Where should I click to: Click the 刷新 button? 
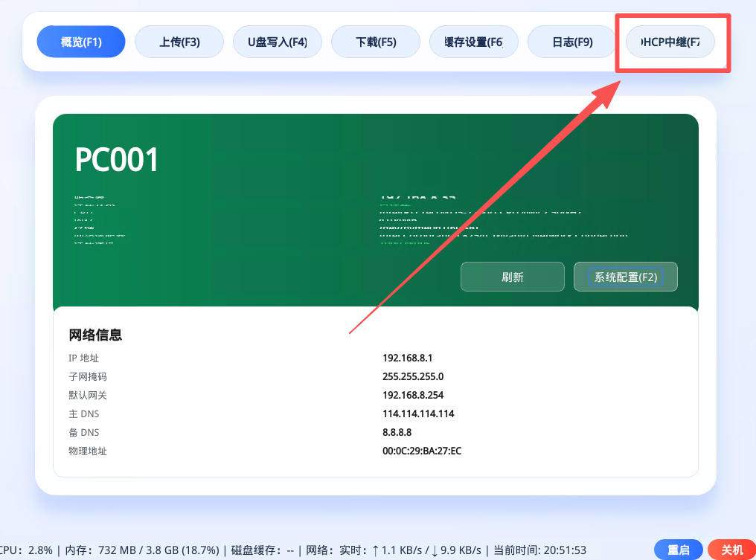[513, 277]
